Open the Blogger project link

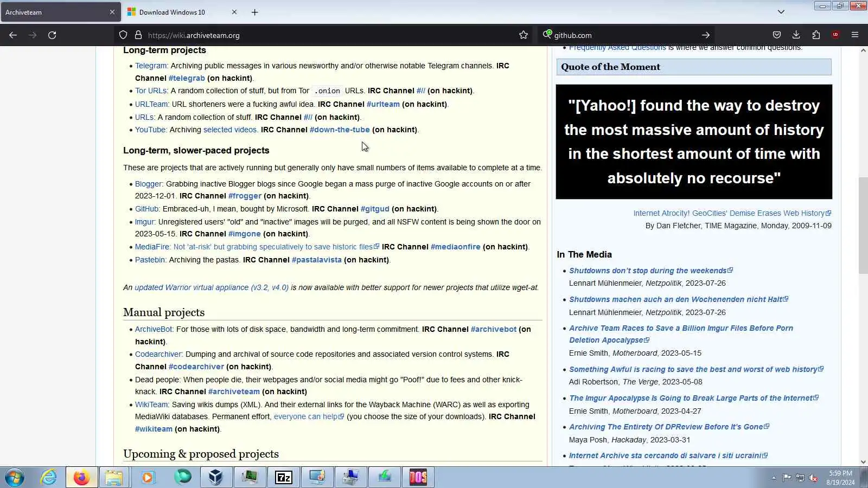point(148,184)
